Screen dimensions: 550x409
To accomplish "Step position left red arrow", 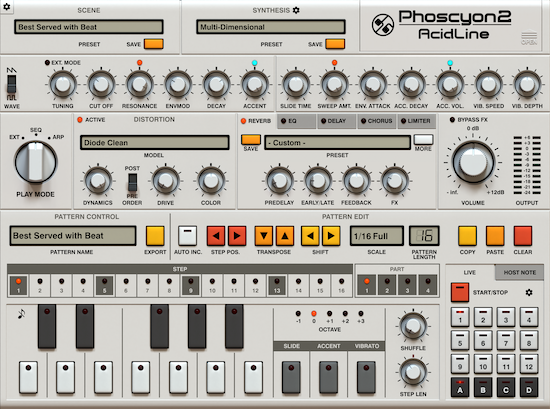I will pos(216,236).
